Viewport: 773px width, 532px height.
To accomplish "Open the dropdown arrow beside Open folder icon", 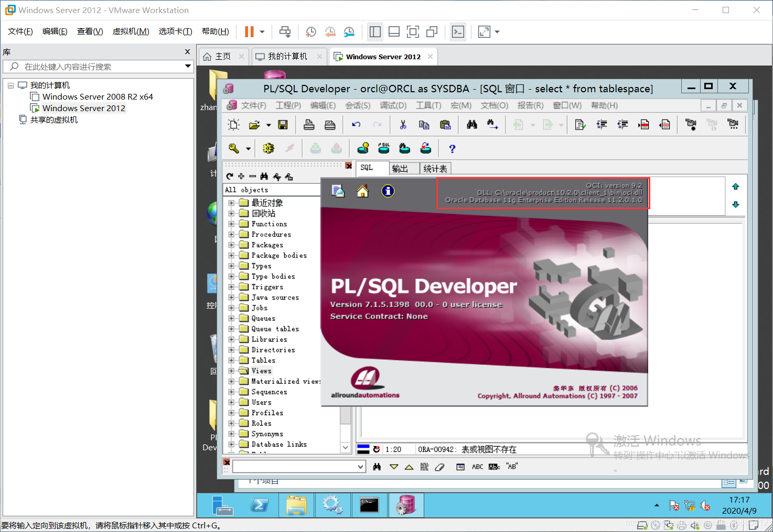I will pos(269,125).
